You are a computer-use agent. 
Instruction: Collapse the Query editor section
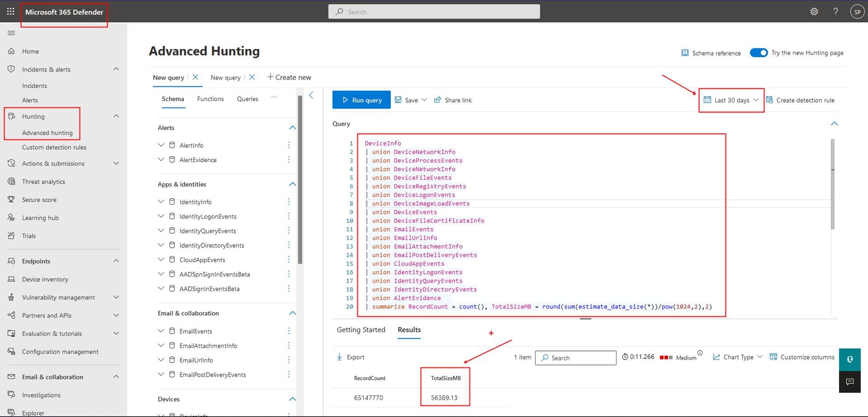(835, 123)
